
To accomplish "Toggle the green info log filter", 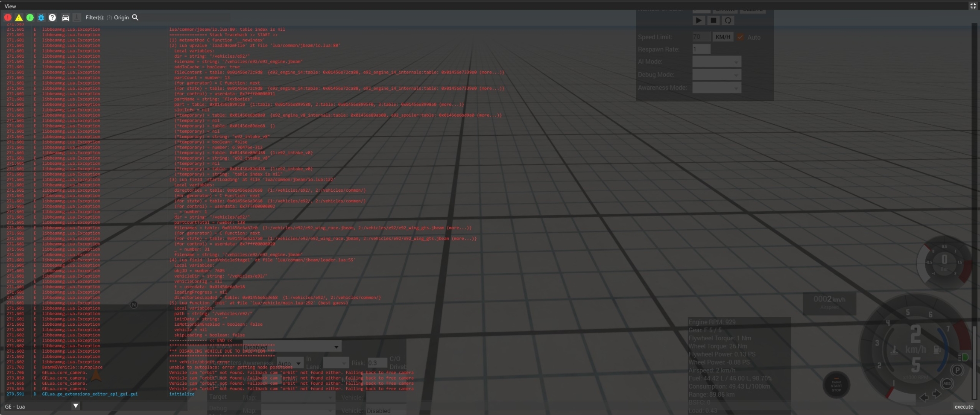I will pyautogui.click(x=30, y=18).
